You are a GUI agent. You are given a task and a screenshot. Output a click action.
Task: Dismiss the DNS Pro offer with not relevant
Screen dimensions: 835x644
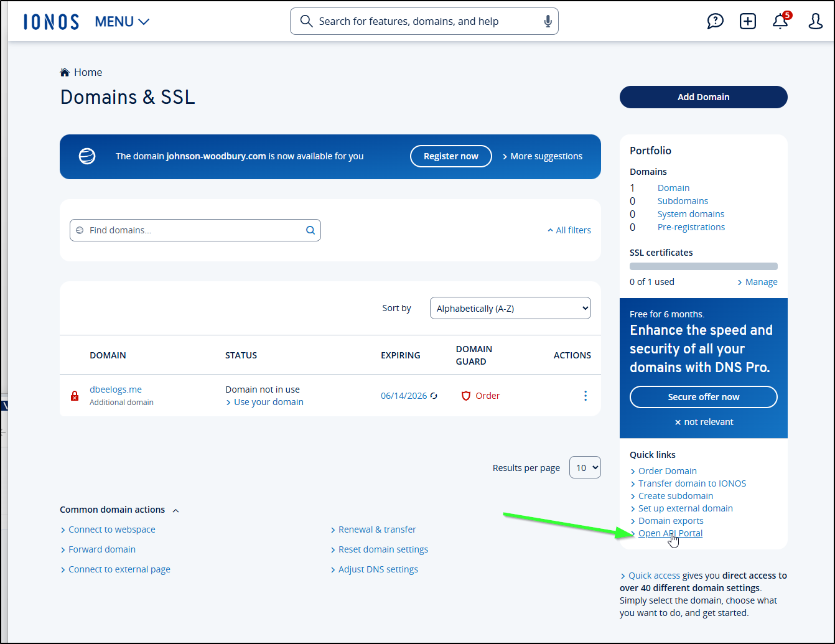click(x=704, y=422)
